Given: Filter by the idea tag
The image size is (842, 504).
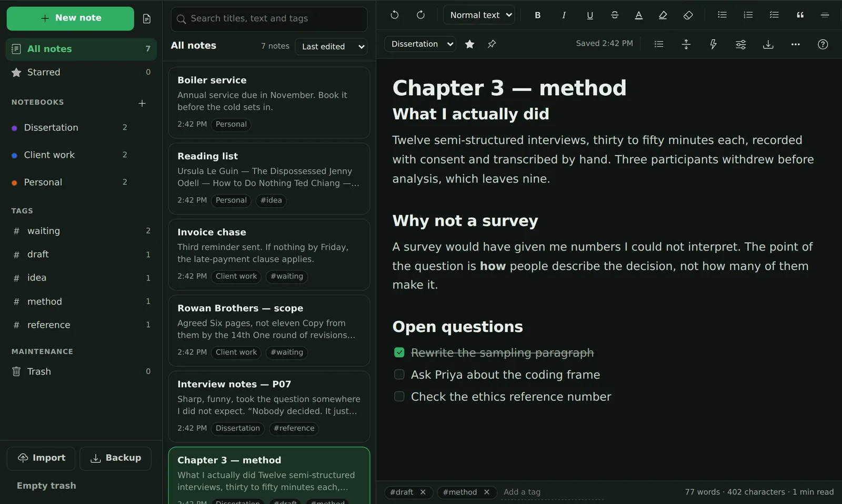Looking at the screenshot, I should click(81, 278).
